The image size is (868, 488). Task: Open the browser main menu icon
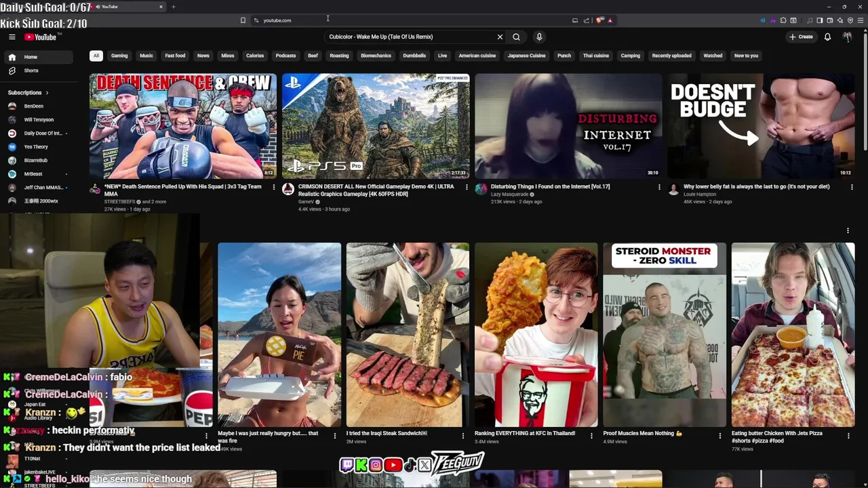tap(860, 20)
